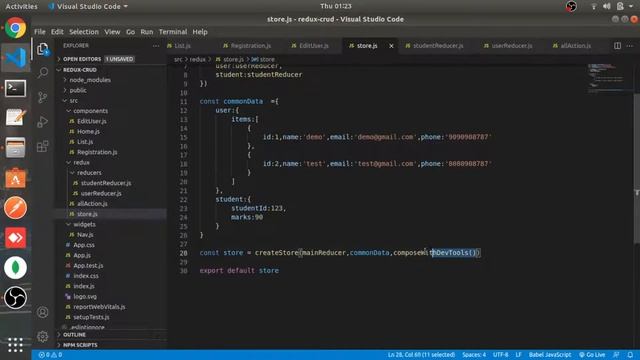
Task: Click Go Live in status bar
Action: [592, 355]
